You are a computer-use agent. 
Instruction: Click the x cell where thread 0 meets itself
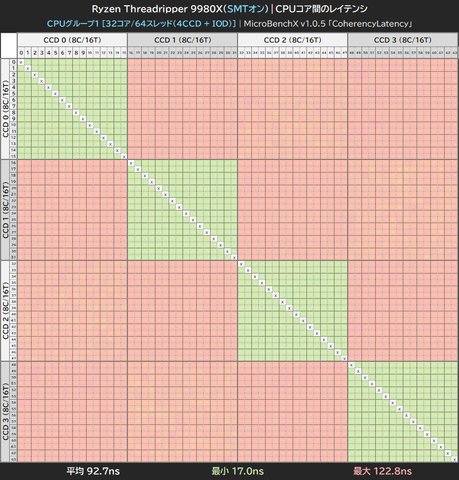pos(21,62)
